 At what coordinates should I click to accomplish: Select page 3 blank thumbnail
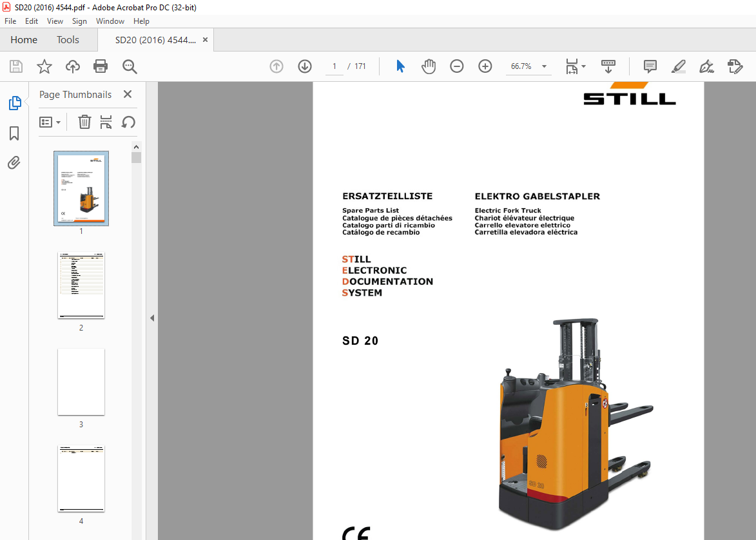(81, 381)
